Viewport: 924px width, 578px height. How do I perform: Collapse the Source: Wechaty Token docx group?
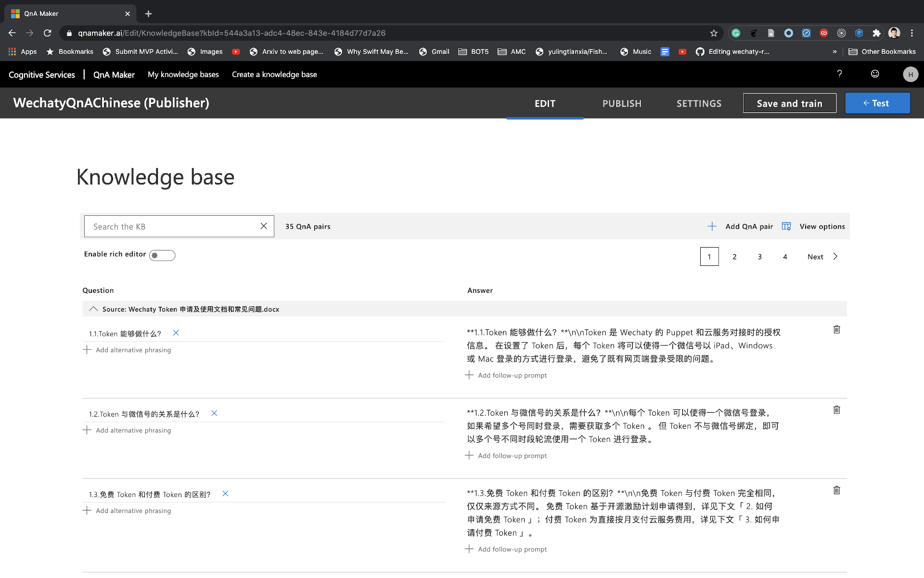coord(93,309)
